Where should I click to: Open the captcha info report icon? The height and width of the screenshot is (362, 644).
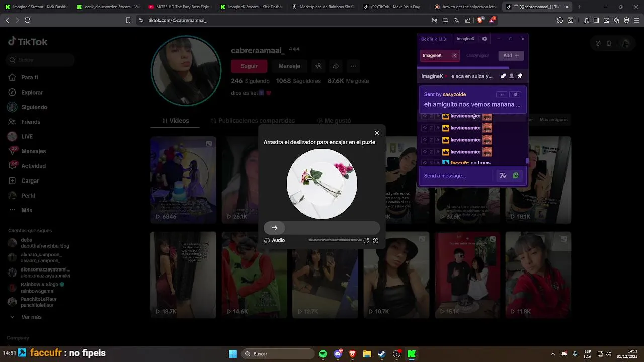375,240
